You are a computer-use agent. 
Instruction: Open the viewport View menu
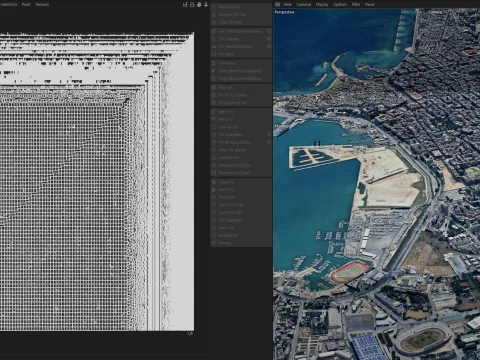[287, 4]
